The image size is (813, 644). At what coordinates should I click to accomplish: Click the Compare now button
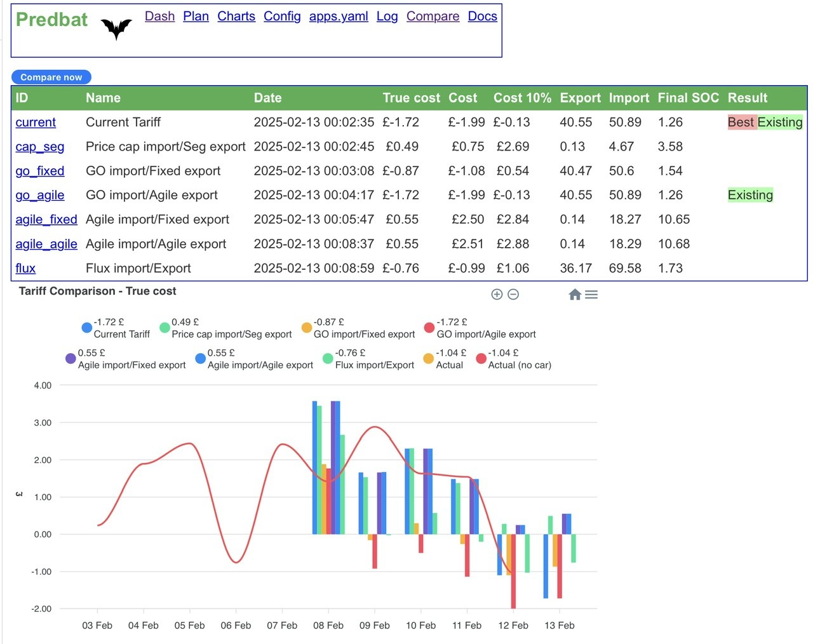[51, 77]
